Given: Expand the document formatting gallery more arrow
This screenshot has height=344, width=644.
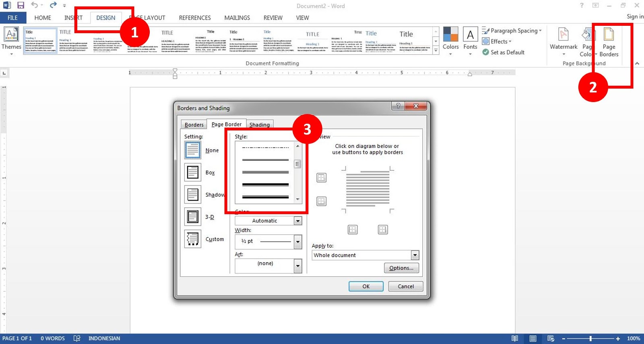Looking at the screenshot, I should (436, 50).
